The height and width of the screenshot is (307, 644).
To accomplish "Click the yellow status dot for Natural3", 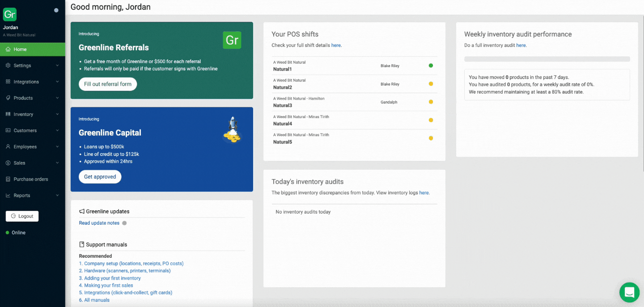I will tap(431, 102).
